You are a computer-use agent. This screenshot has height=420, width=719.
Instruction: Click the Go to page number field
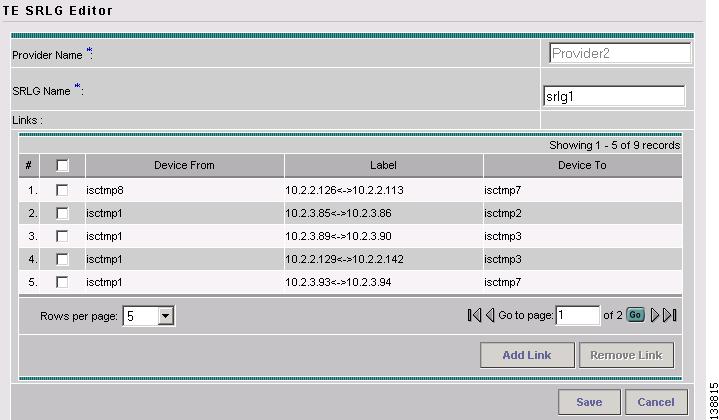(x=577, y=315)
